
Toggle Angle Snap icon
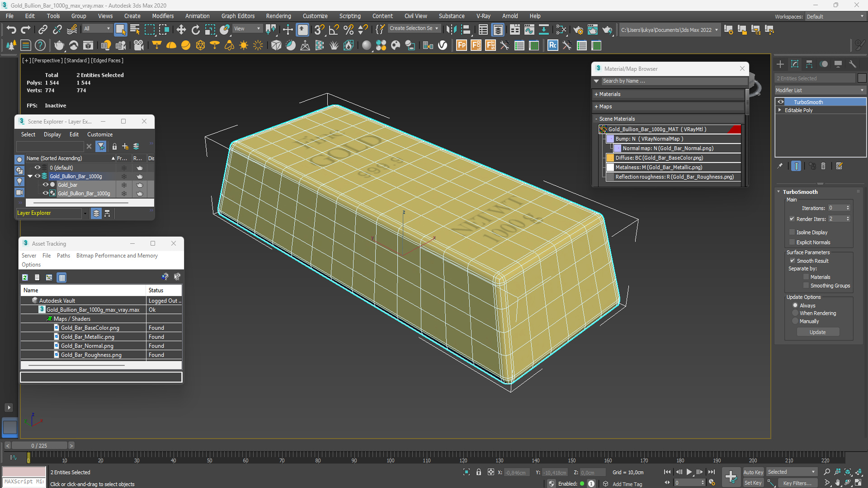pos(334,30)
